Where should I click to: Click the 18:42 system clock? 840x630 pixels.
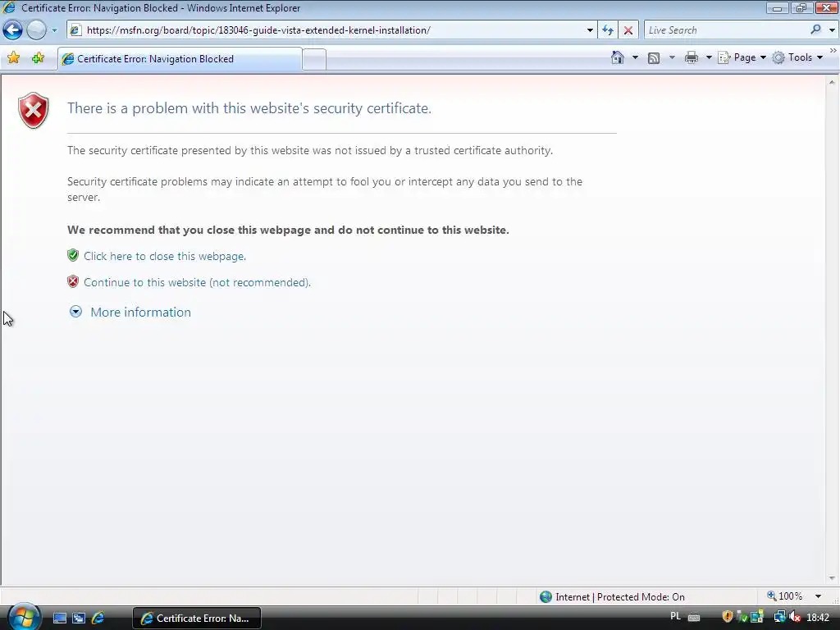click(x=818, y=618)
